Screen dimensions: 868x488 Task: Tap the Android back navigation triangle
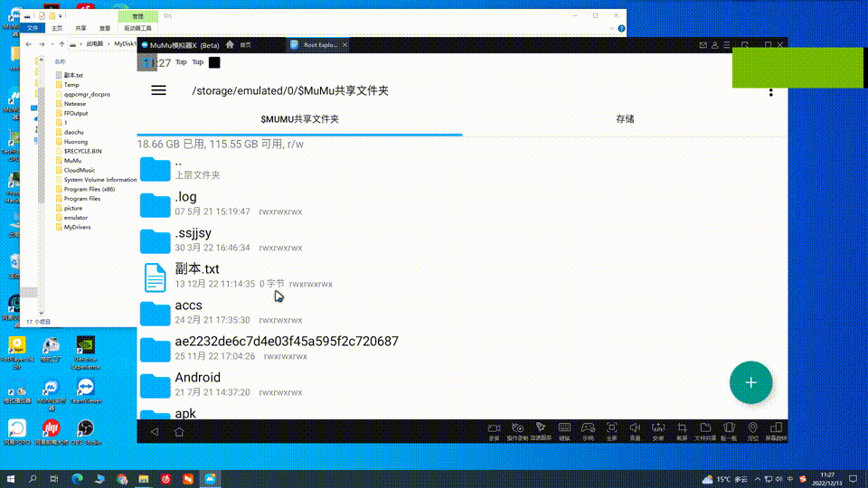[x=155, y=432]
